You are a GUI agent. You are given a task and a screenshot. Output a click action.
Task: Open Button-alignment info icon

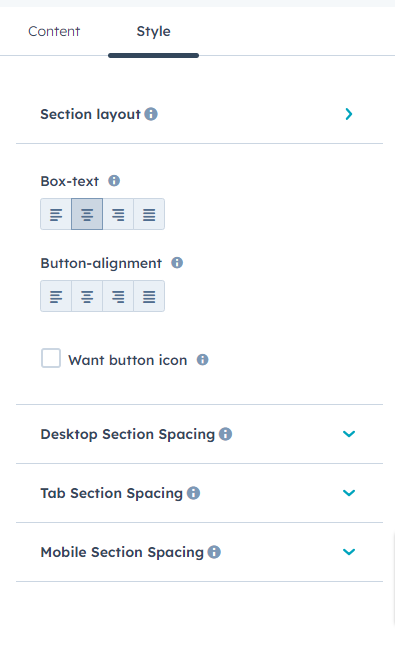click(177, 263)
